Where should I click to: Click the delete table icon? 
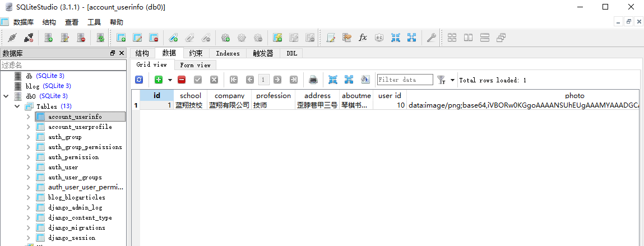tap(154, 38)
